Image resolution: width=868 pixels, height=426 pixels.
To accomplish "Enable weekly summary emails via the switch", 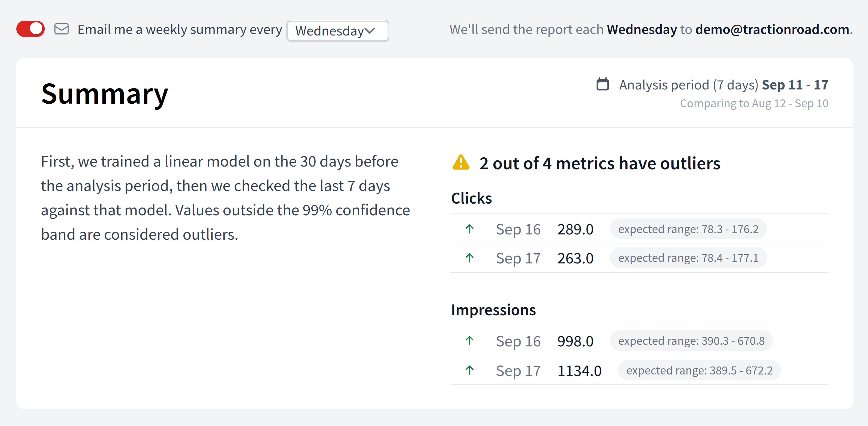I will click(30, 29).
